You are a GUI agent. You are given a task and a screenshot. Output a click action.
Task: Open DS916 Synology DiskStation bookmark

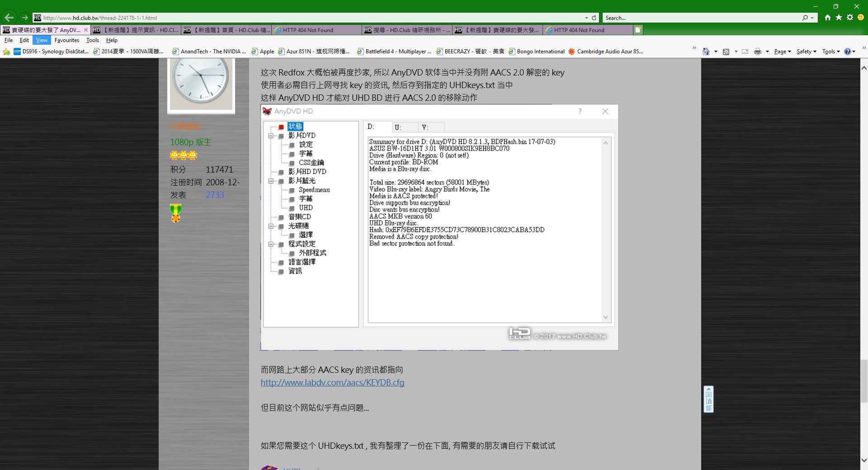click(51, 52)
